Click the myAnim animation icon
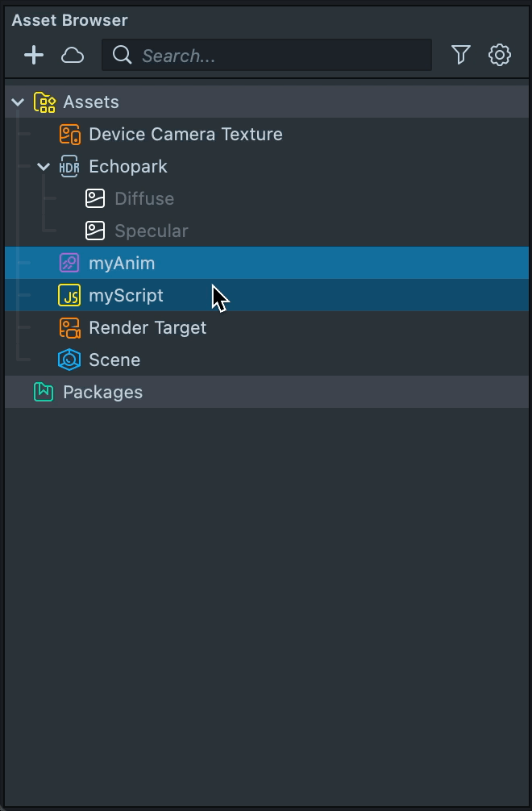 [70, 263]
